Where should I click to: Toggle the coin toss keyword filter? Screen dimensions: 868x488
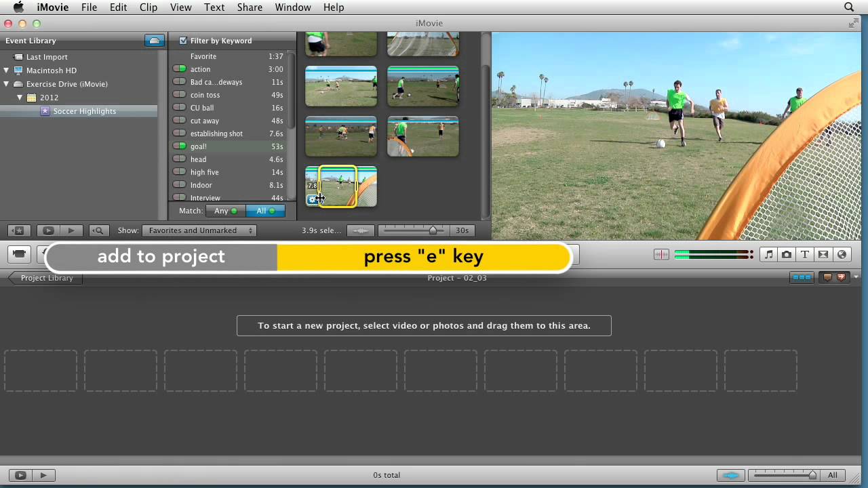pyautogui.click(x=179, y=95)
